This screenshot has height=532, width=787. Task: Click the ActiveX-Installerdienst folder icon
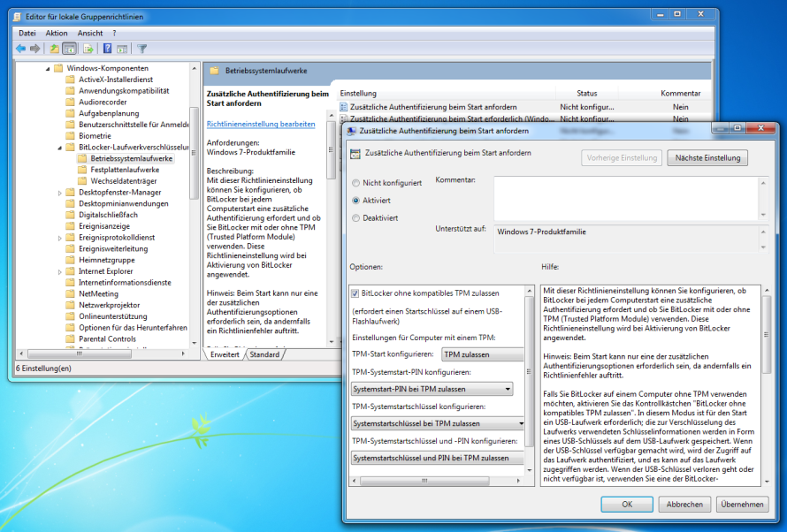pos(70,80)
